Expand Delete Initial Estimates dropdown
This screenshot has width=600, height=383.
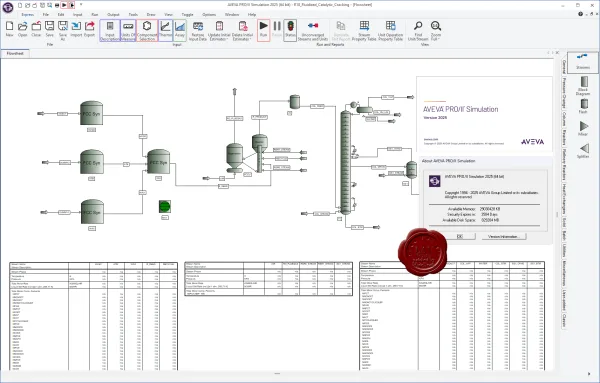pyautogui.click(x=243, y=31)
